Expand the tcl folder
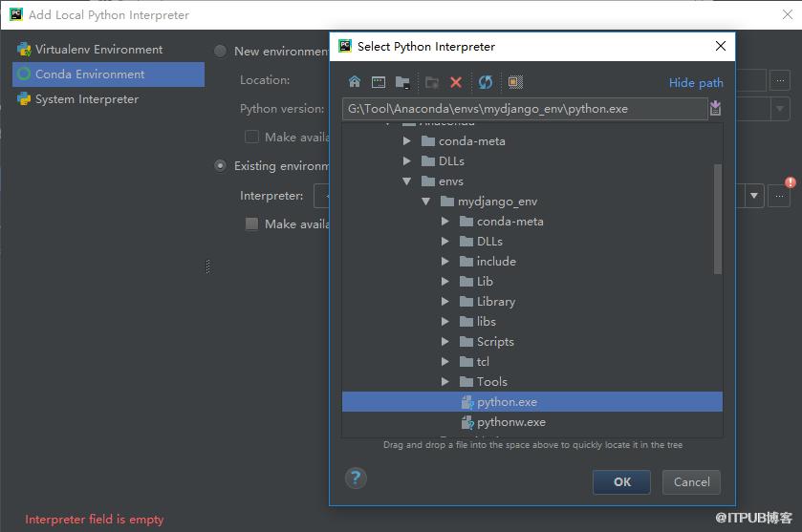Screen dimensions: 802x532 [445, 361]
